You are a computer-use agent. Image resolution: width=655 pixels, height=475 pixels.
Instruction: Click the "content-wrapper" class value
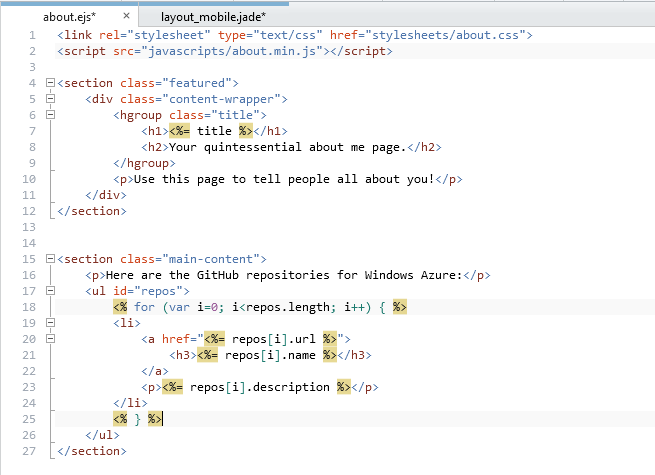point(221,99)
